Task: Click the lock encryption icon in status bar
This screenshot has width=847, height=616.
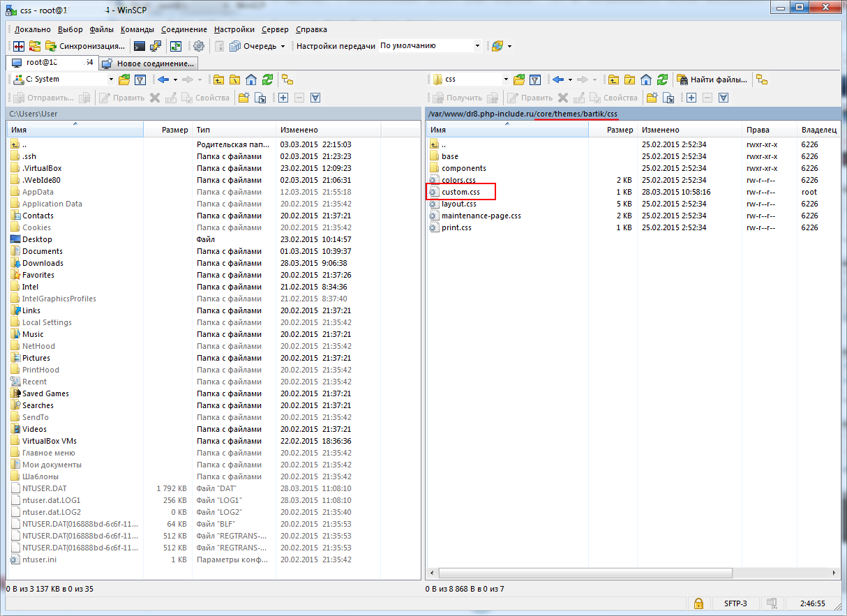Action: click(x=698, y=603)
